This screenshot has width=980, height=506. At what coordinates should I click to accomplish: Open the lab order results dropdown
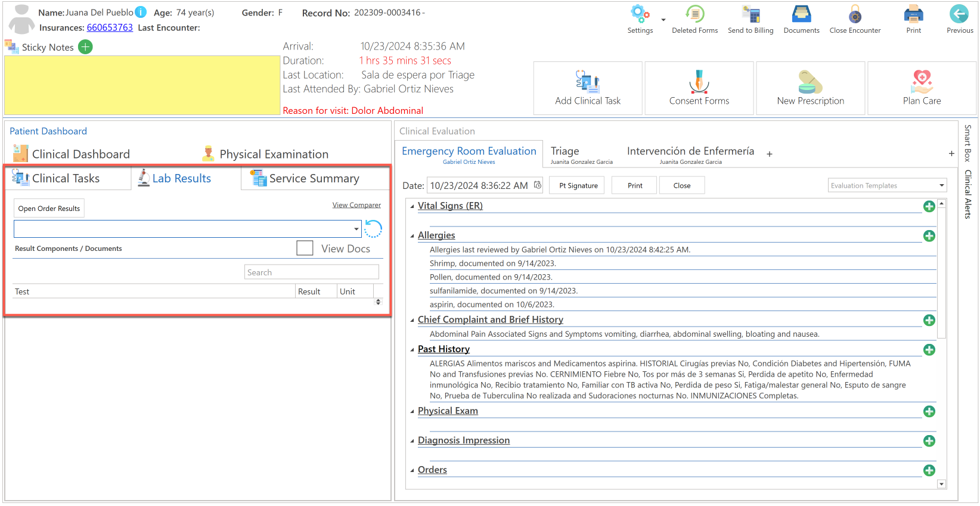coord(356,229)
